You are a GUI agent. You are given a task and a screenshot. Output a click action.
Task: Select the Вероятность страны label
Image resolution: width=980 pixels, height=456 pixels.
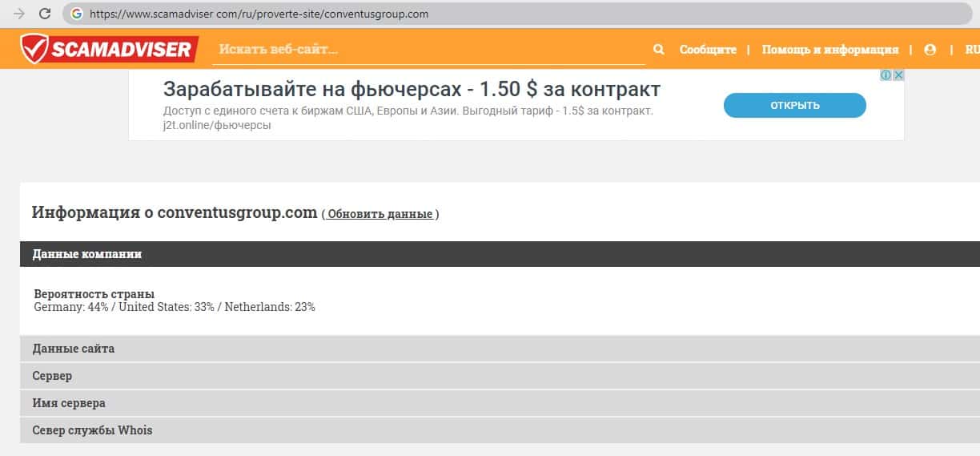pyautogui.click(x=94, y=294)
